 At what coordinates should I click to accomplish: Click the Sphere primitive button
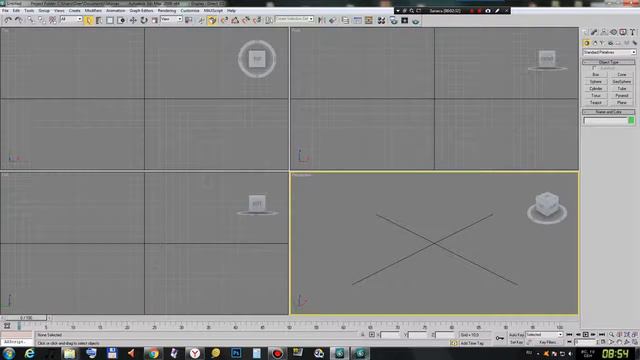(596, 82)
